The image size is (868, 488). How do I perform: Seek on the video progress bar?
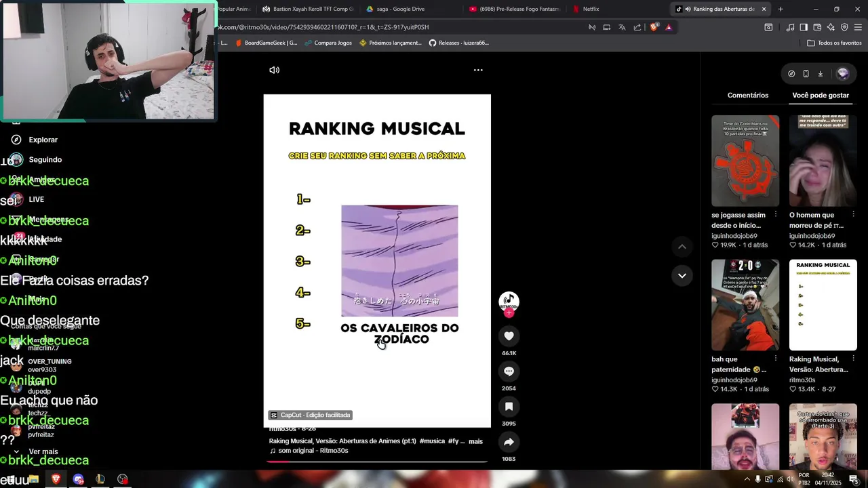tap(377, 462)
